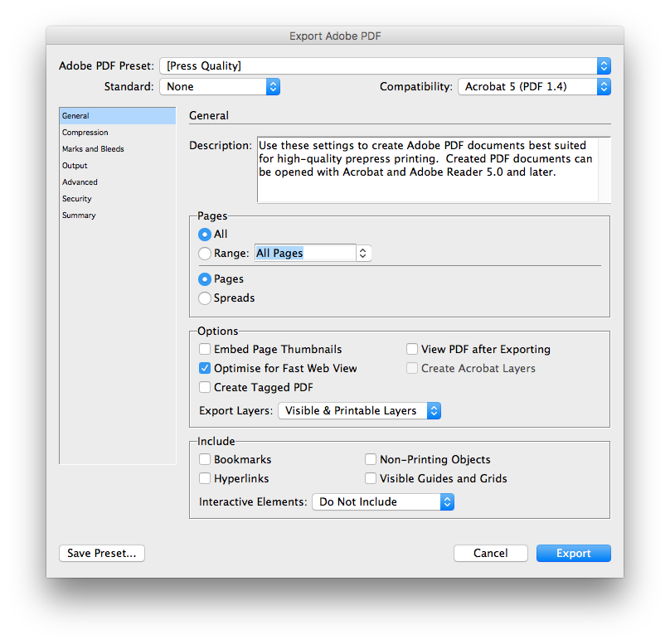670x644 pixels.
Task: Click in the Range pages input field
Action: click(x=305, y=254)
